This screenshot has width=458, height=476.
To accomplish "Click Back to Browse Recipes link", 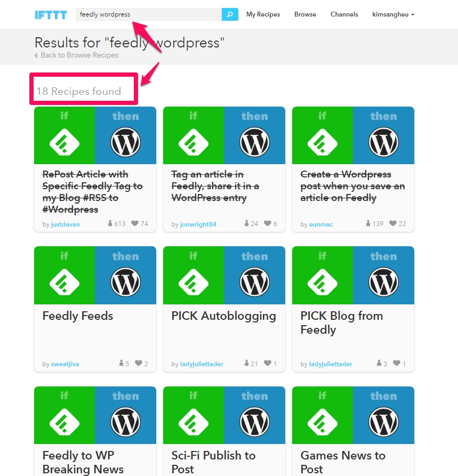I will 79,55.
